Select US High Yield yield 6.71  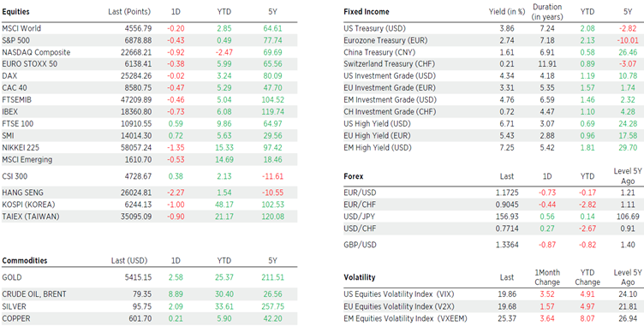[x=507, y=124]
